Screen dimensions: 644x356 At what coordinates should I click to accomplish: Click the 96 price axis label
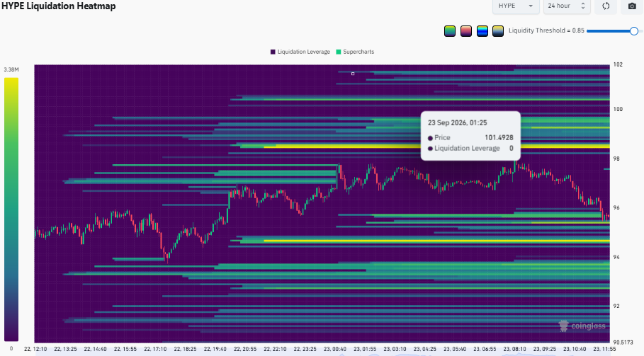616,207
